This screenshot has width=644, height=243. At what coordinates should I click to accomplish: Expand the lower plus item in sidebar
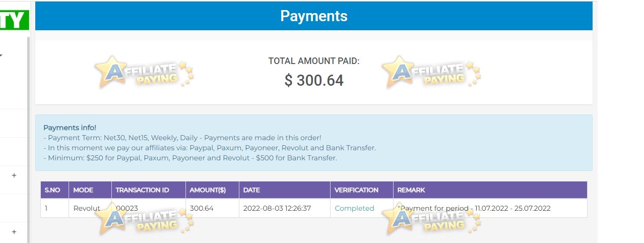14,232
